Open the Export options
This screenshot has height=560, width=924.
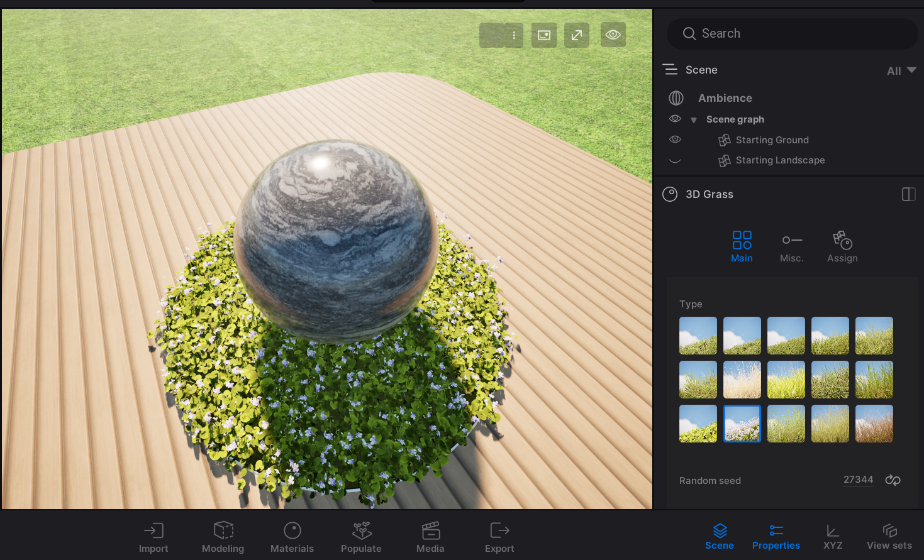(x=499, y=537)
